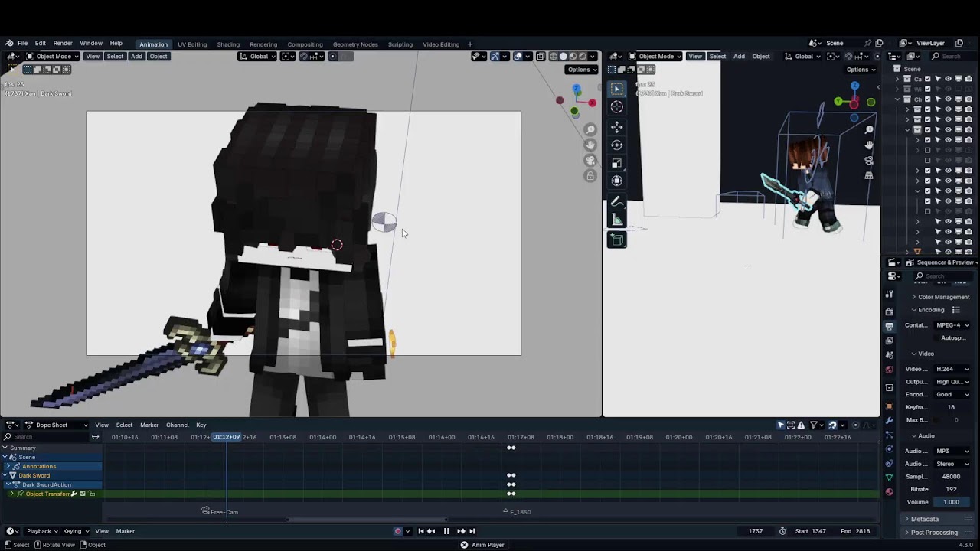Open the File menu
The image size is (980, 551).
23,44
